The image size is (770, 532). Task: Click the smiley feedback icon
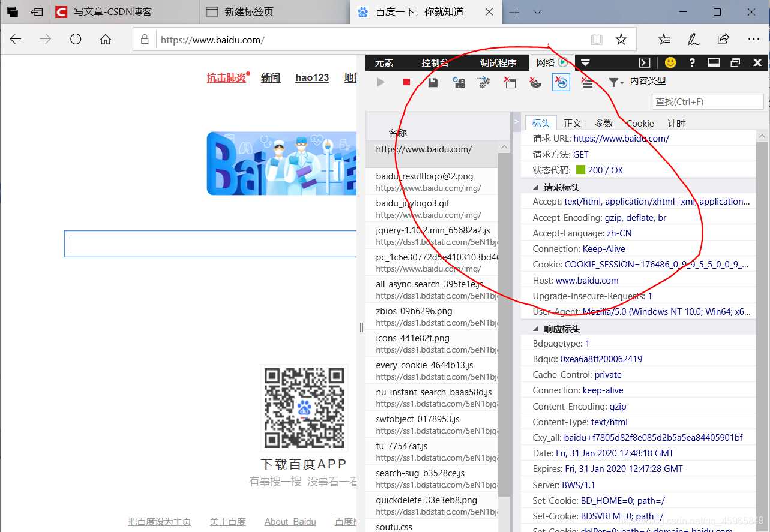click(670, 62)
